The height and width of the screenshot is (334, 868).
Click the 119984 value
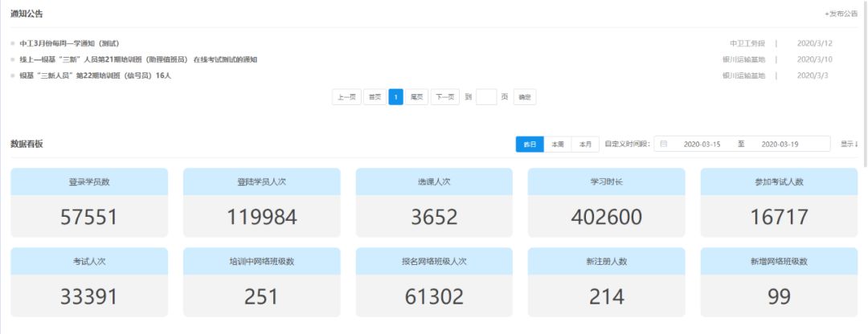tap(262, 217)
